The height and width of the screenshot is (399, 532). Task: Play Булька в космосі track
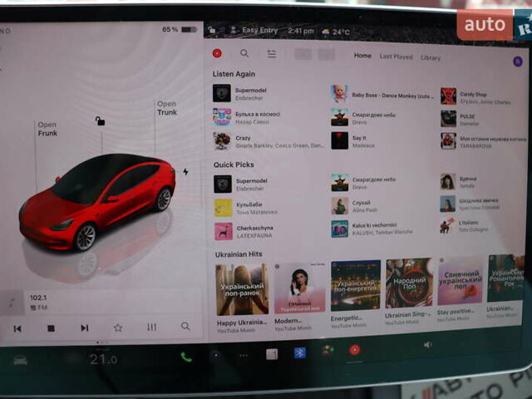(247, 117)
